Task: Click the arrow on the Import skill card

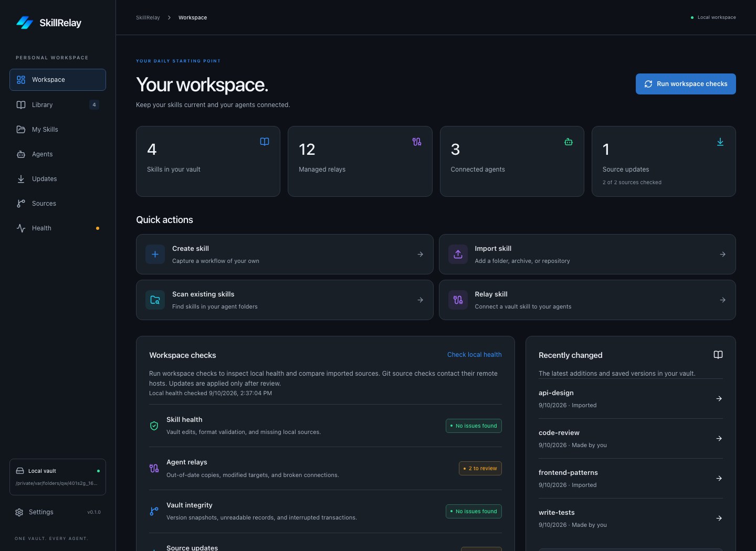Action: [722, 254]
